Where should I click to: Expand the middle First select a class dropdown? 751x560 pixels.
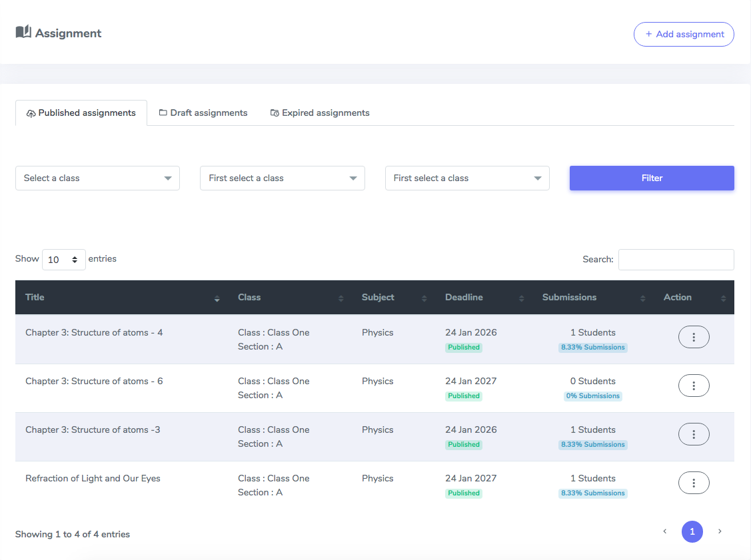pos(283,178)
